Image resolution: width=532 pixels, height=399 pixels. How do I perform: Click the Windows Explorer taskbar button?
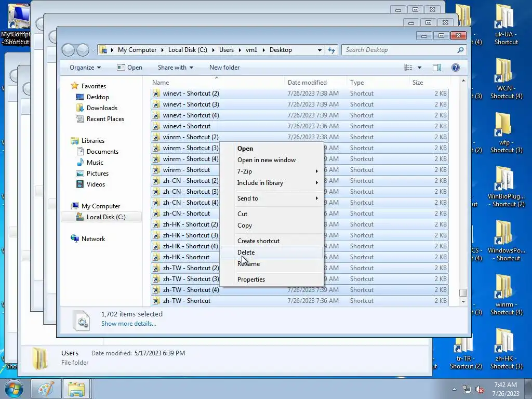pos(76,389)
